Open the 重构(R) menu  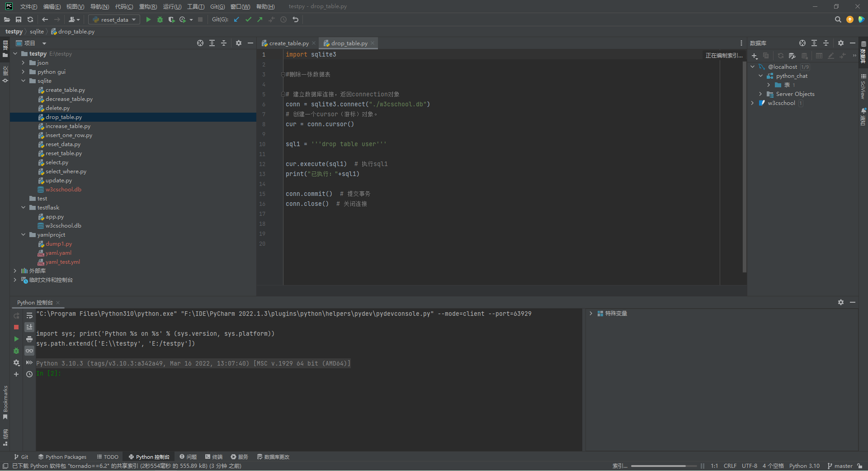pos(148,6)
